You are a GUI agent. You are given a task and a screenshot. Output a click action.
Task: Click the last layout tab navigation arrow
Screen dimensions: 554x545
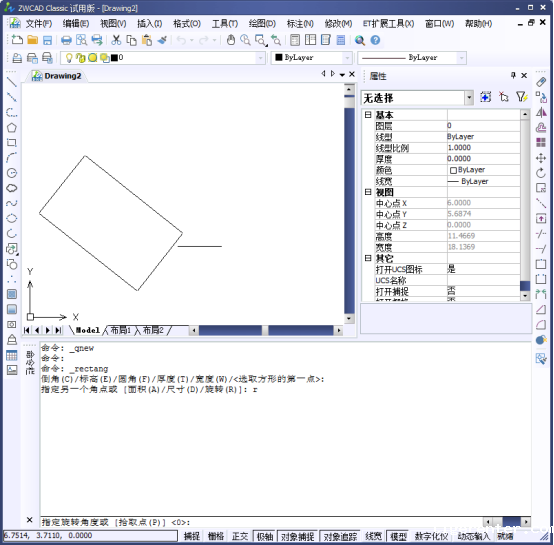59,330
